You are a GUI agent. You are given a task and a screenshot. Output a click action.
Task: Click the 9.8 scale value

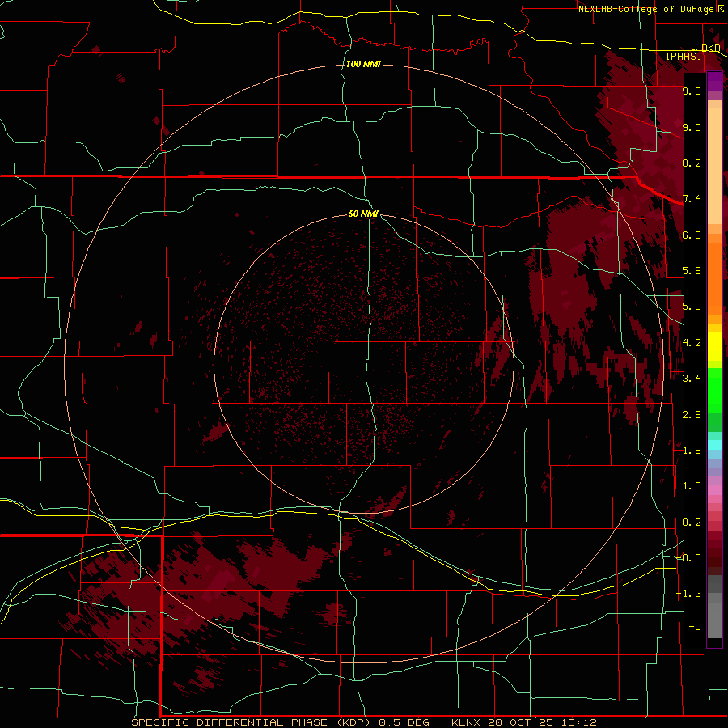coord(692,91)
